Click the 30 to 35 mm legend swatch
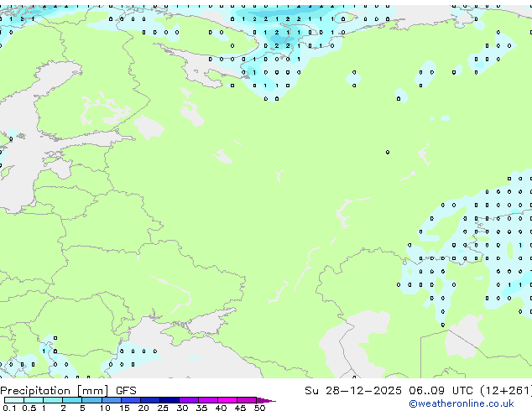Viewport: 532px width, 411px height. point(189,400)
